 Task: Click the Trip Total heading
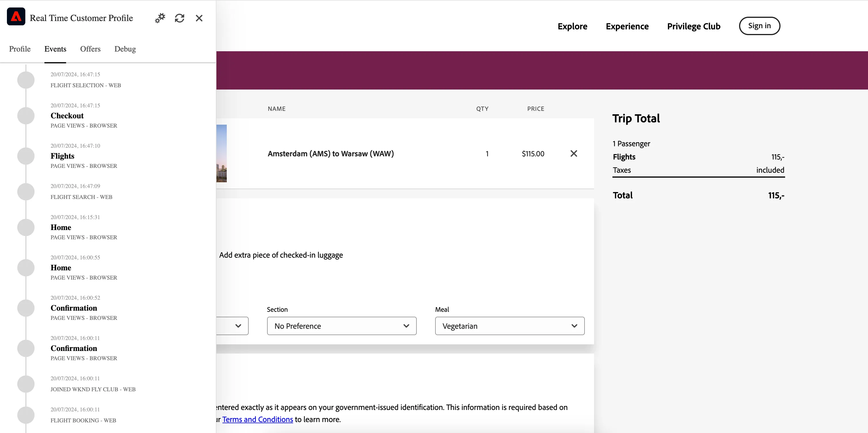(x=636, y=119)
